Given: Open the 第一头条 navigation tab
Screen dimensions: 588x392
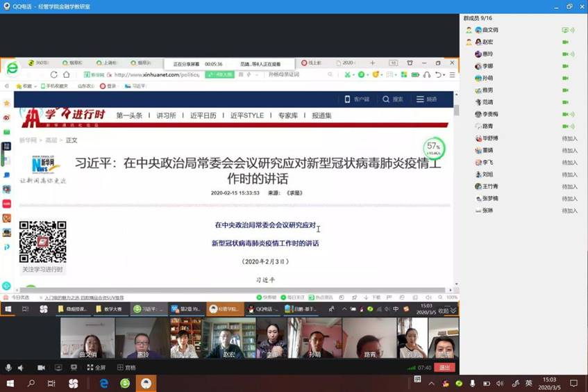Looking at the screenshot, I should 129,115.
